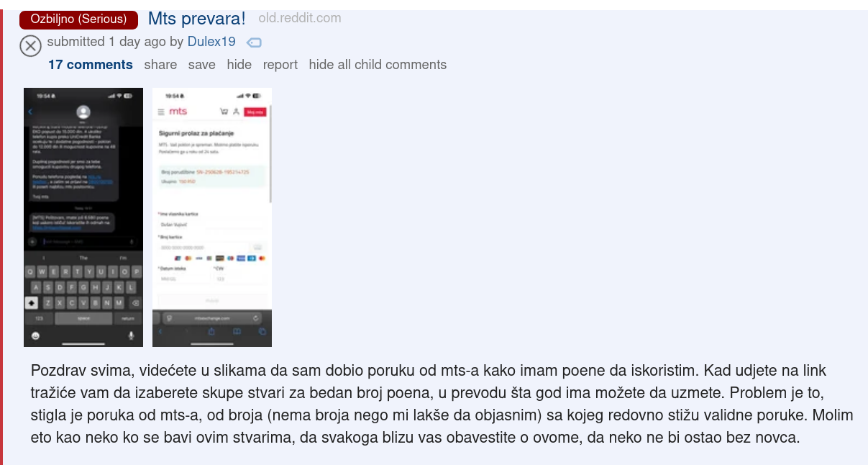
Task: Click the shift key on the phone keyboard
Action: [31, 303]
